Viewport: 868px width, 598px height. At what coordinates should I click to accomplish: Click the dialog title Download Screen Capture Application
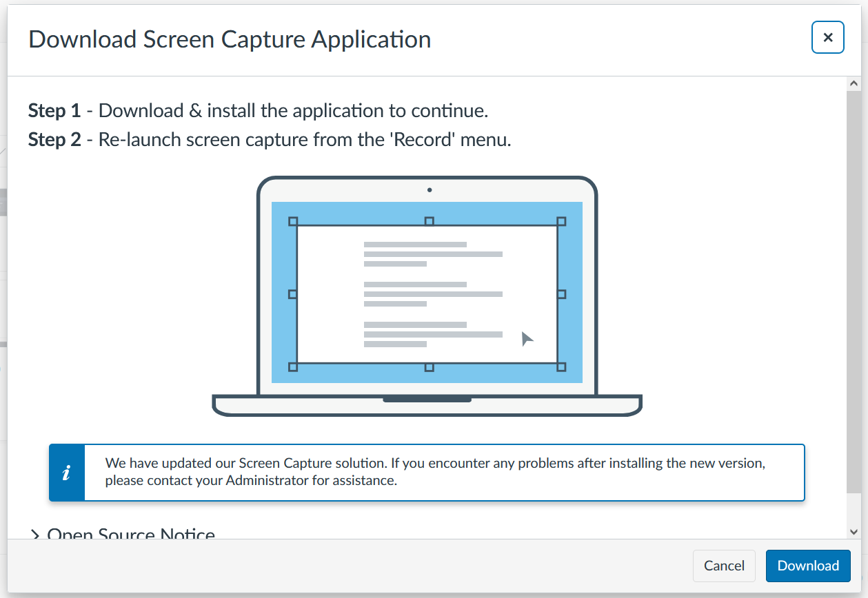point(229,39)
